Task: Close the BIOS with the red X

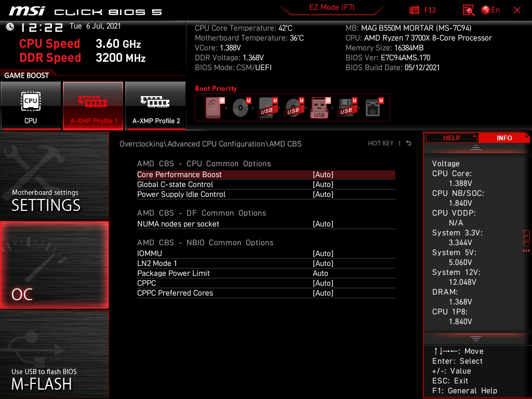Action: point(517,10)
